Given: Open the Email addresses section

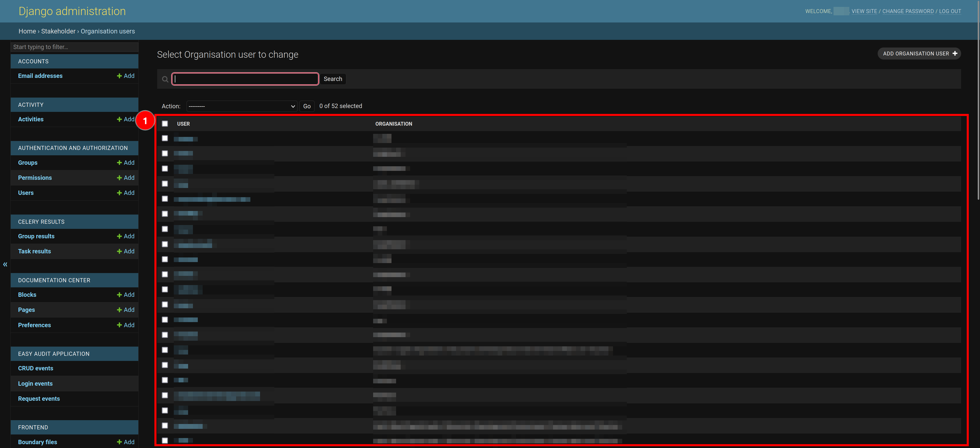Looking at the screenshot, I should tap(40, 76).
